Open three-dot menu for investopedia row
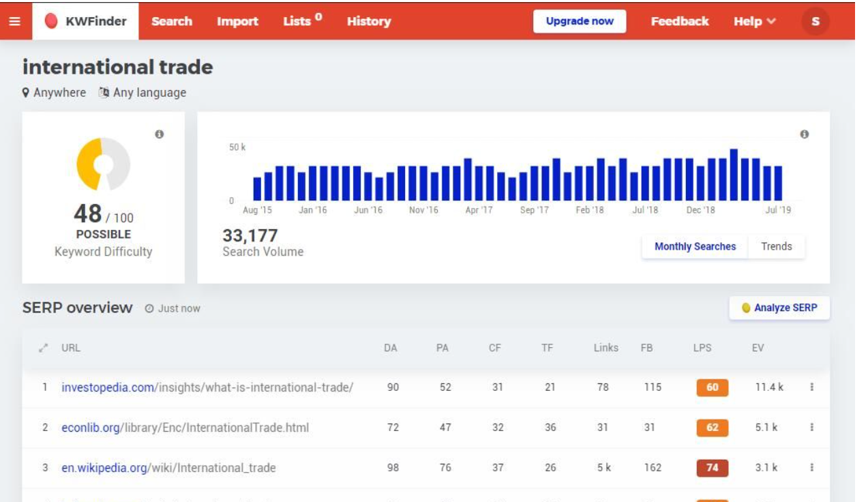Screen dimensions: 868x502 pyautogui.click(x=811, y=387)
